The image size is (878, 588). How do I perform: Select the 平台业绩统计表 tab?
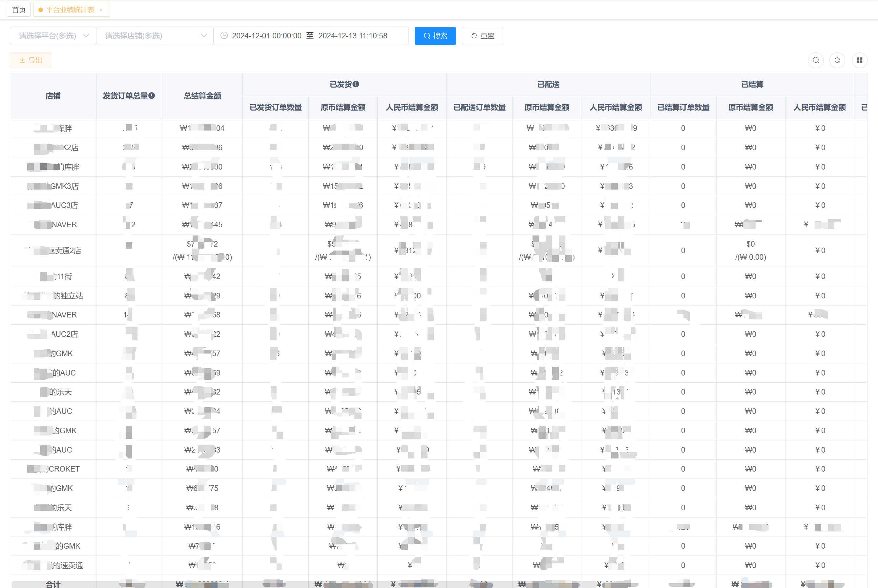click(70, 10)
